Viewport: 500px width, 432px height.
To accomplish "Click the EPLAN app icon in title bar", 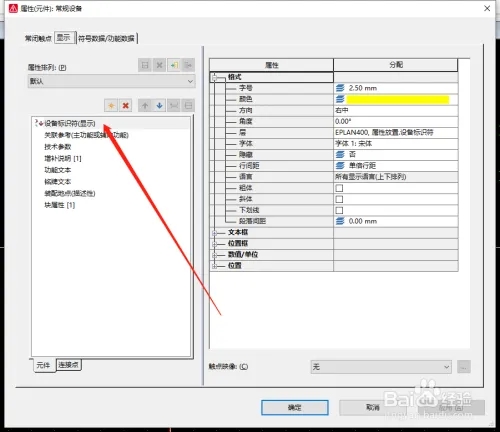I will (x=13, y=8).
